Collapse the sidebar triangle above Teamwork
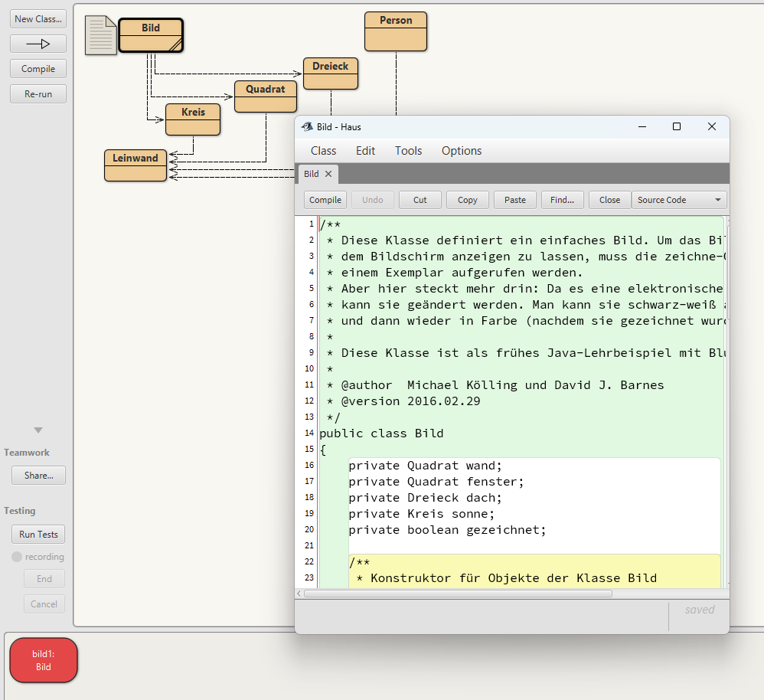764x700 pixels. 38,430
